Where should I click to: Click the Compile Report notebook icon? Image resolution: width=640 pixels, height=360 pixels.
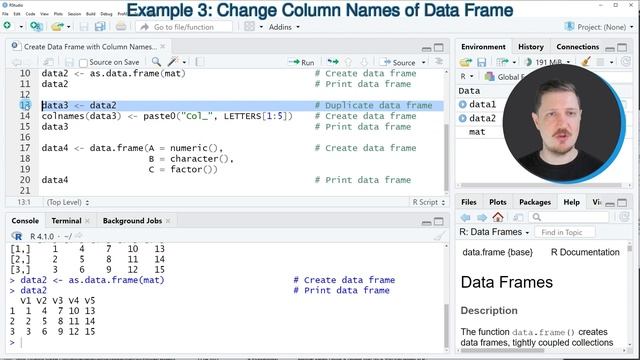coord(200,62)
